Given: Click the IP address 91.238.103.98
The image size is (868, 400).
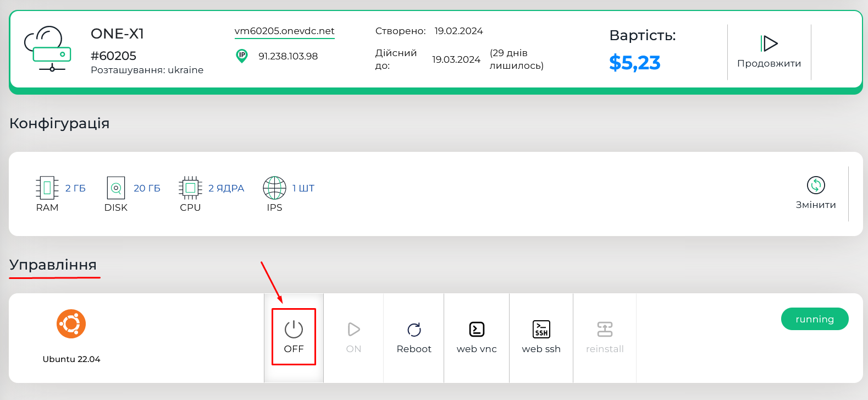Looking at the screenshot, I should pyautogui.click(x=288, y=56).
